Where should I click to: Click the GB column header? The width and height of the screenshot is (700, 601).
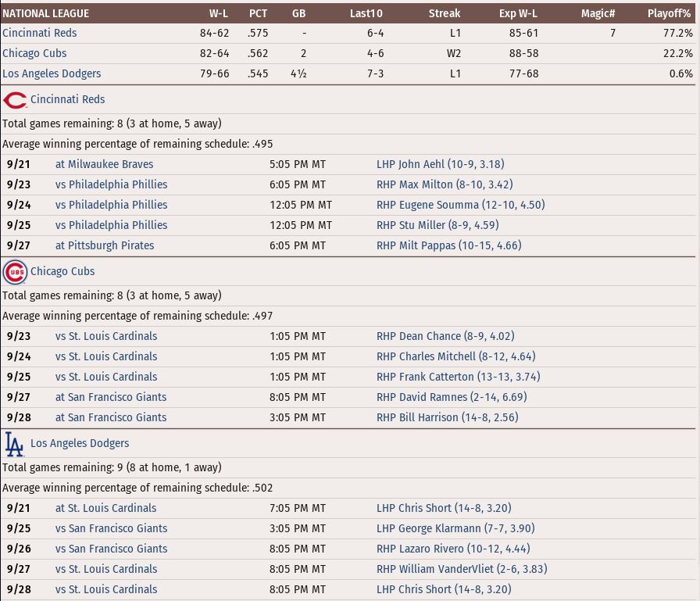click(298, 13)
